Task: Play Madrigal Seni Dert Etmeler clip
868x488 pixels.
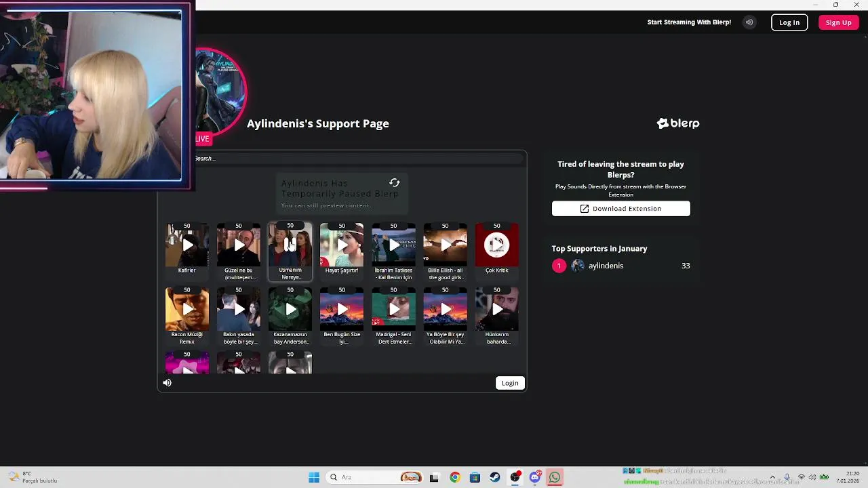Action: tap(393, 309)
